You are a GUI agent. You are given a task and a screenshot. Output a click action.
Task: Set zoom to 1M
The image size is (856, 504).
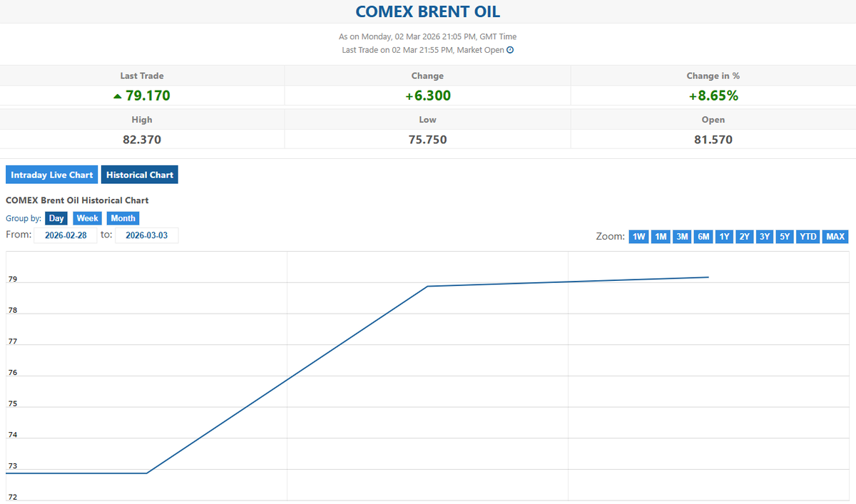click(x=661, y=237)
